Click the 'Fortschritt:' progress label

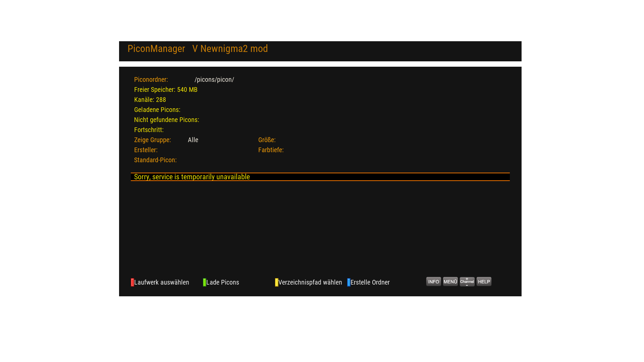149,130
